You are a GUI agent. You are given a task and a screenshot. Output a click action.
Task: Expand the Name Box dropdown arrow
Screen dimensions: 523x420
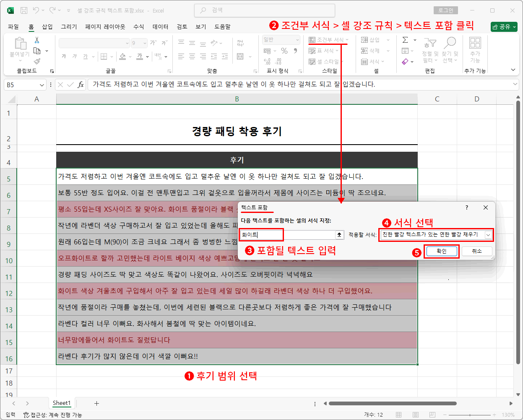(x=42, y=85)
